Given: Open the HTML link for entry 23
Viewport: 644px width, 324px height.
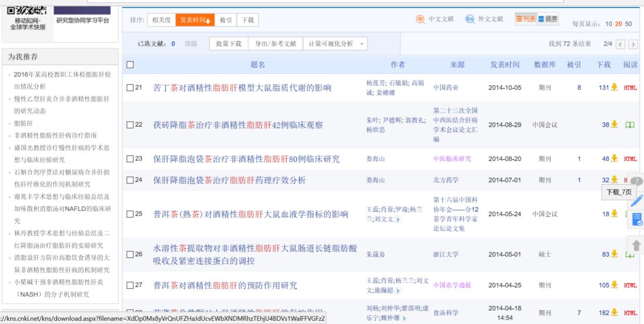Looking at the screenshot, I should (631, 159).
